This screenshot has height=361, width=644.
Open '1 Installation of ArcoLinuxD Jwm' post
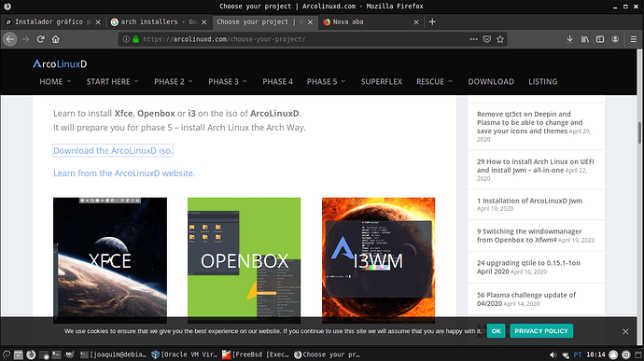pyautogui.click(x=529, y=201)
